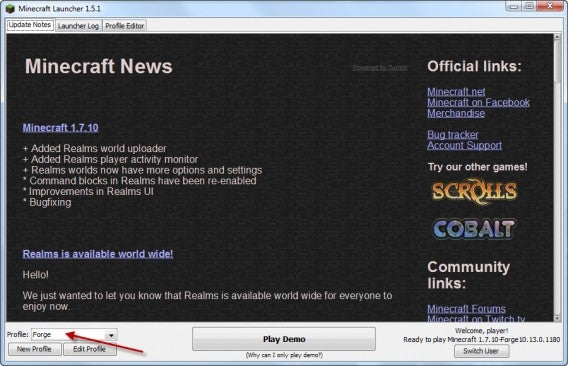Viewport: 568px width, 366px height.
Task: Open the Minecraft.net link
Action: 456,92
